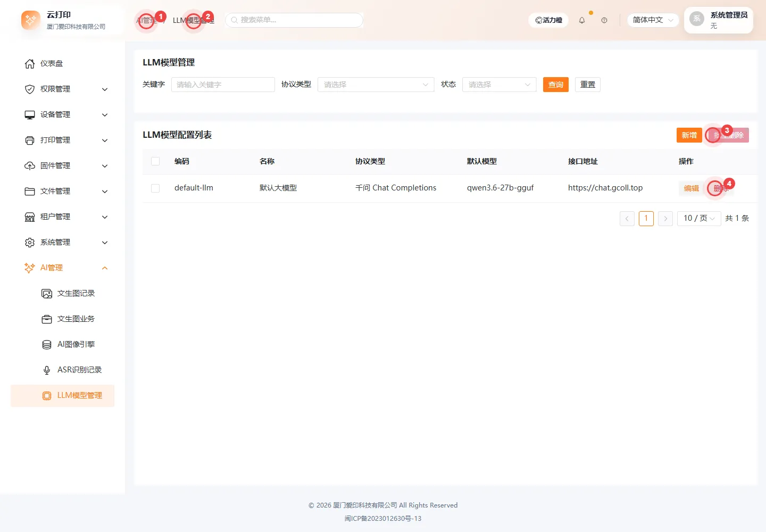Focus the 搜索菜单 search box
This screenshot has height=532, width=766.
[294, 20]
